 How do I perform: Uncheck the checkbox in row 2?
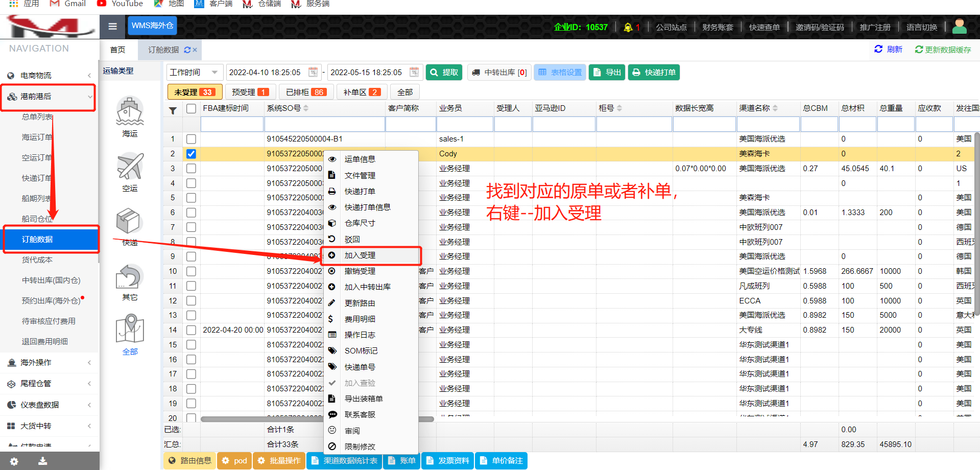pos(191,154)
